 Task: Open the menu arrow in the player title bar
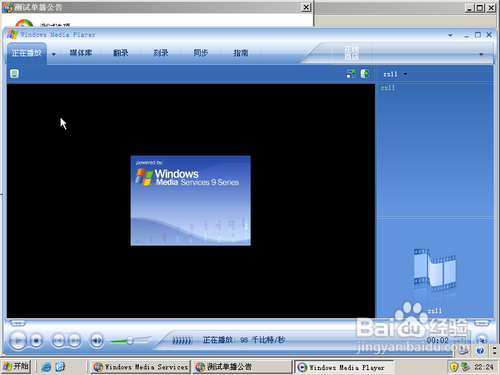point(450,35)
